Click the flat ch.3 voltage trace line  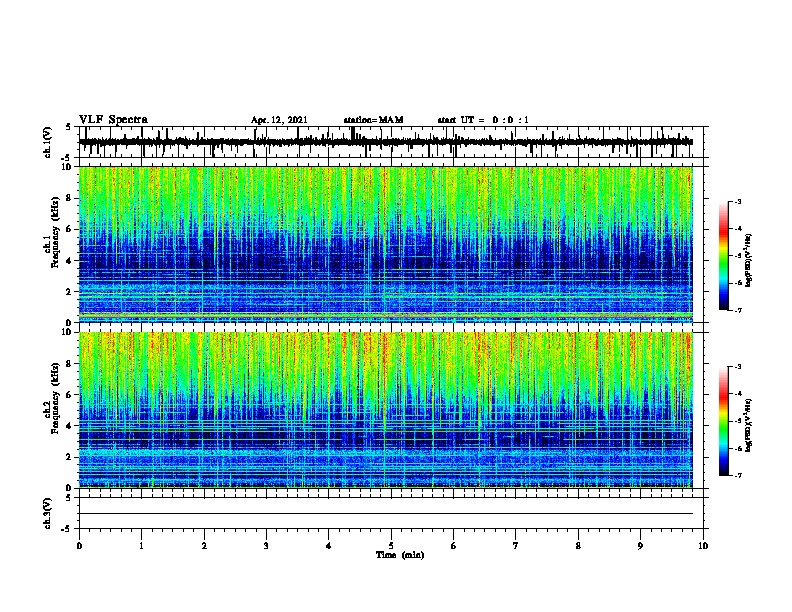[386, 514]
